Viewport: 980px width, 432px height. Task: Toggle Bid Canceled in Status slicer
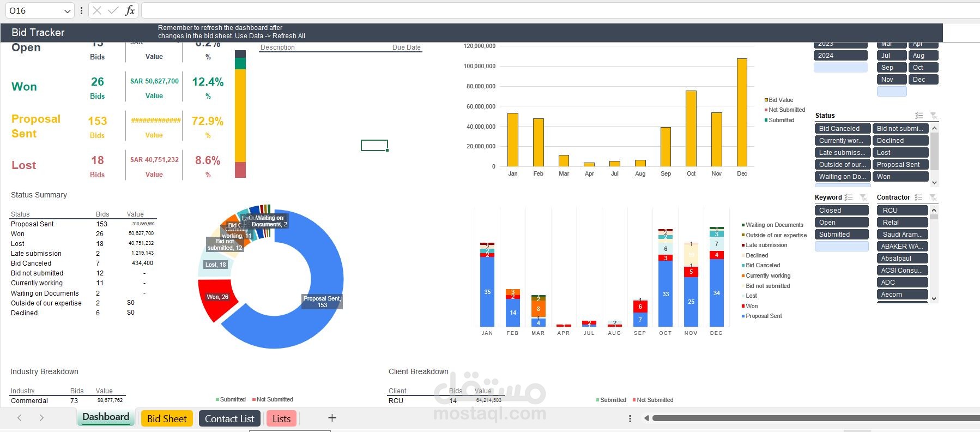(842, 129)
